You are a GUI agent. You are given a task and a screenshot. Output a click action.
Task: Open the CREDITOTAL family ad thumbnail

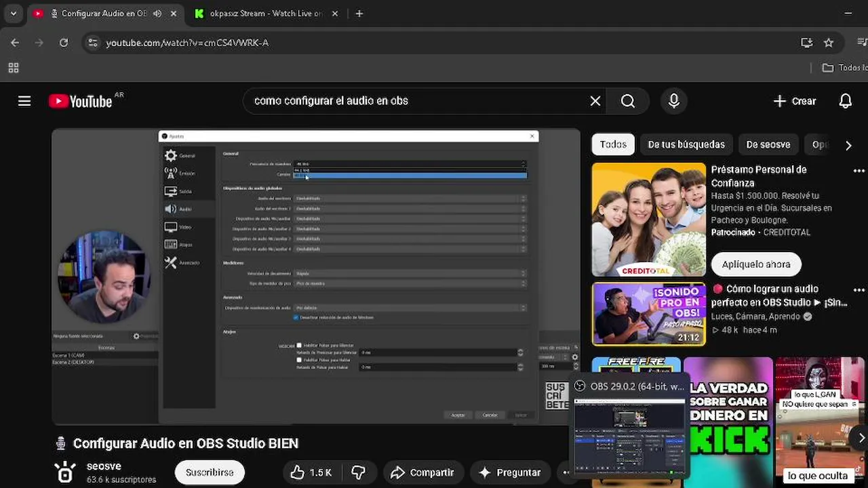pyautogui.click(x=648, y=220)
